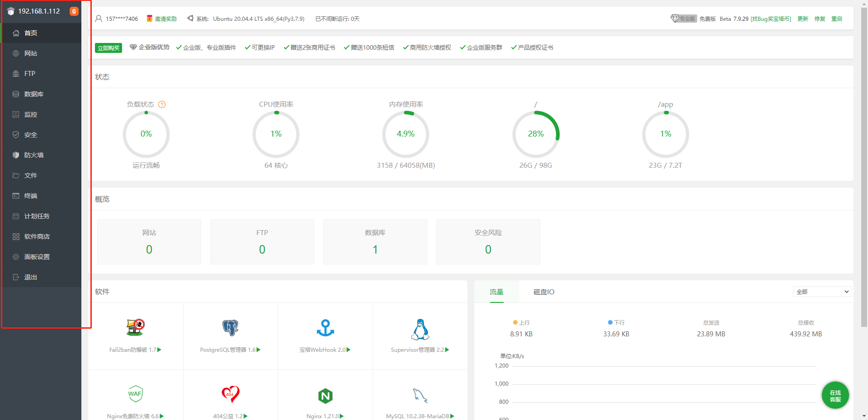Click the CPU使用率 1% gauge
This screenshot has width=868, height=420.
[x=276, y=134]
